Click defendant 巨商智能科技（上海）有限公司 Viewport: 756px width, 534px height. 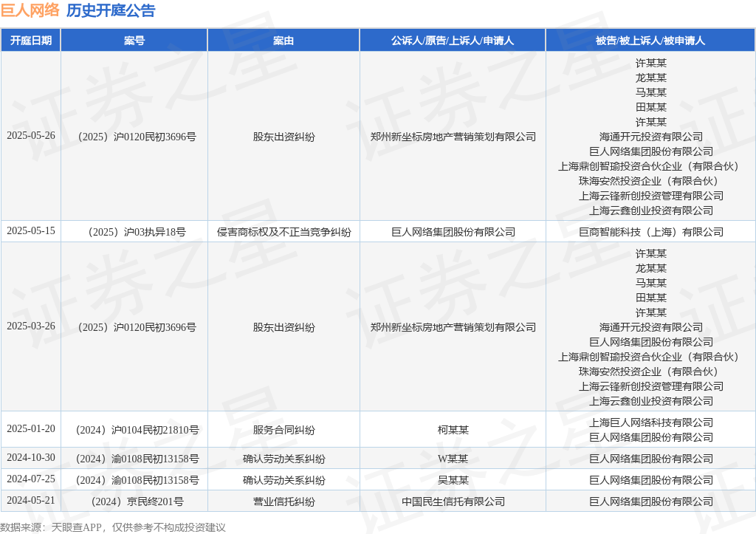point(650,232)
